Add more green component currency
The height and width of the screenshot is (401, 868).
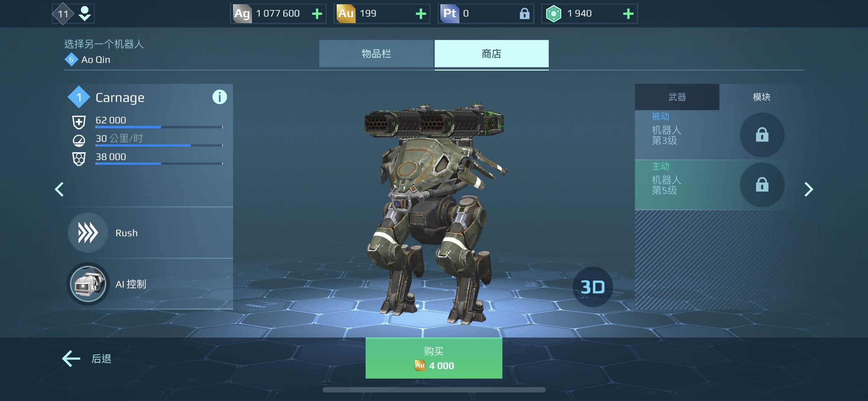pyautogui.click(x=628, y=14)
